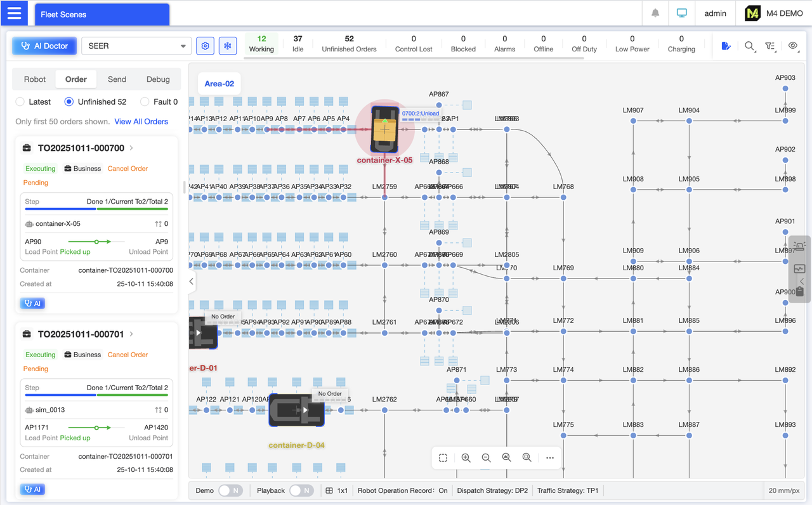The image size is (812, 505).
Task: Activate the AI Doctor tool
Action: 44,45
